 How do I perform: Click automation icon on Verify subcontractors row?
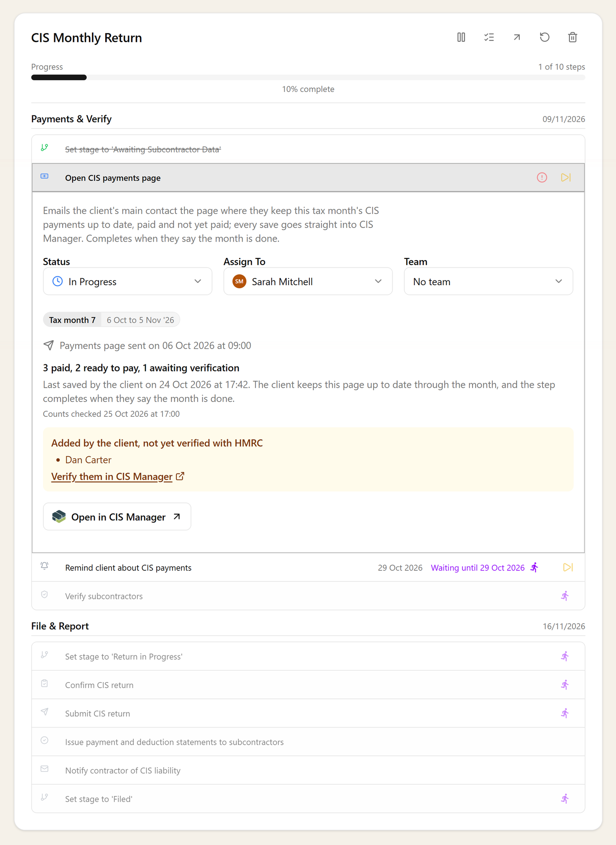(x=565, y=596)
